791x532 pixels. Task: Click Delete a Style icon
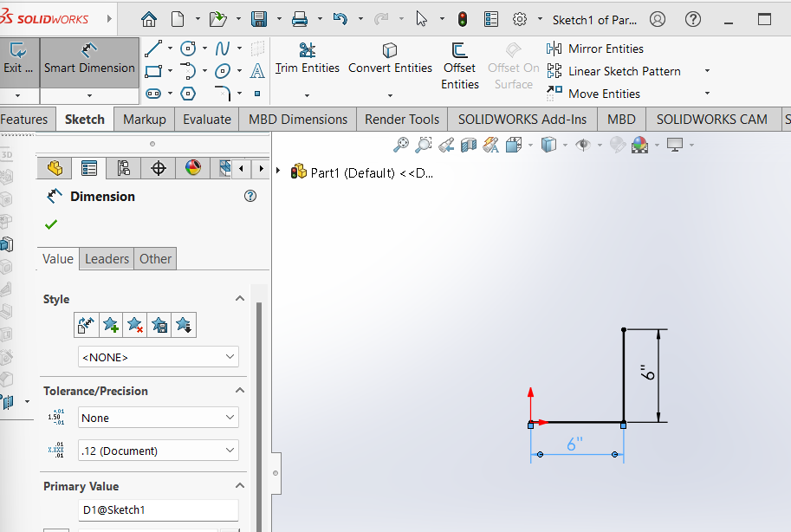[134, 325]
